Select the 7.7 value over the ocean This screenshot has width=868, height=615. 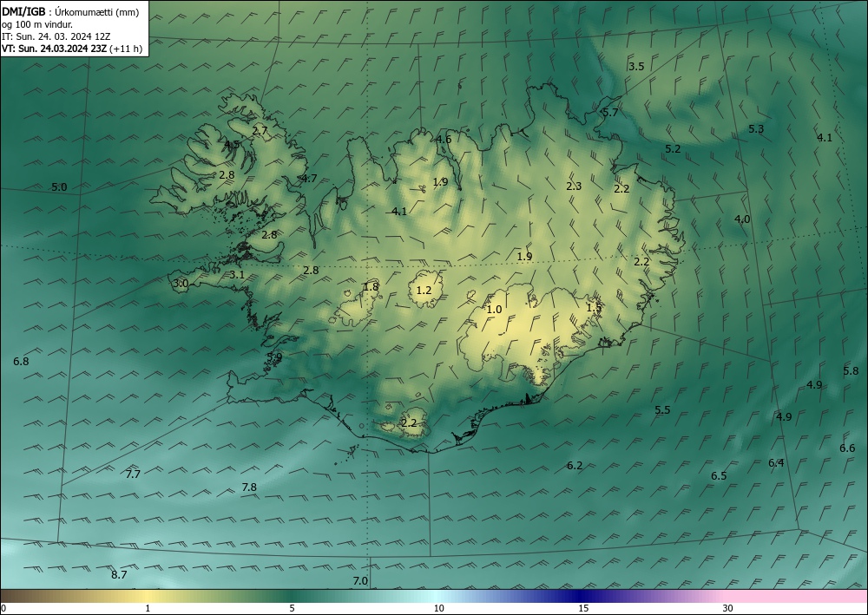tap(133, 474)
